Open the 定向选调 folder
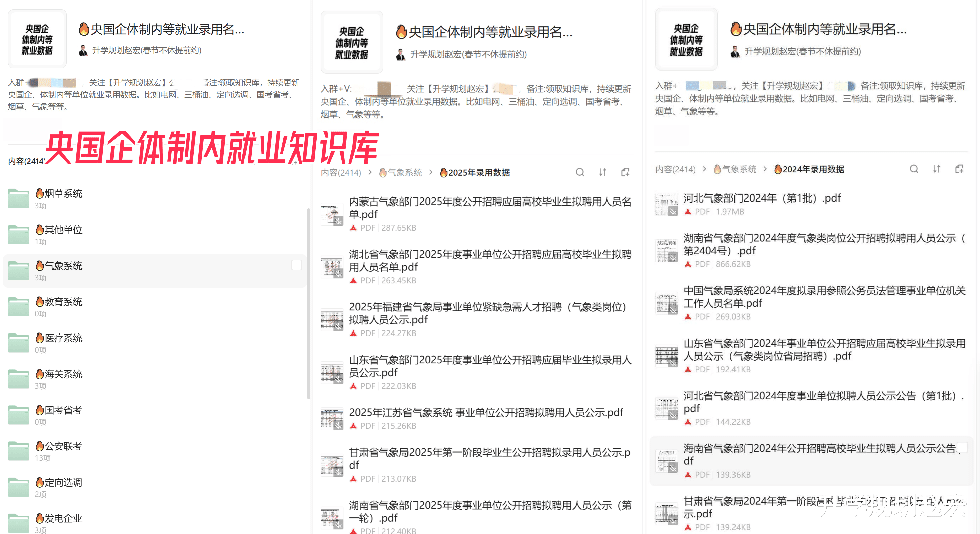980x534 pixels. click(63, 482)
